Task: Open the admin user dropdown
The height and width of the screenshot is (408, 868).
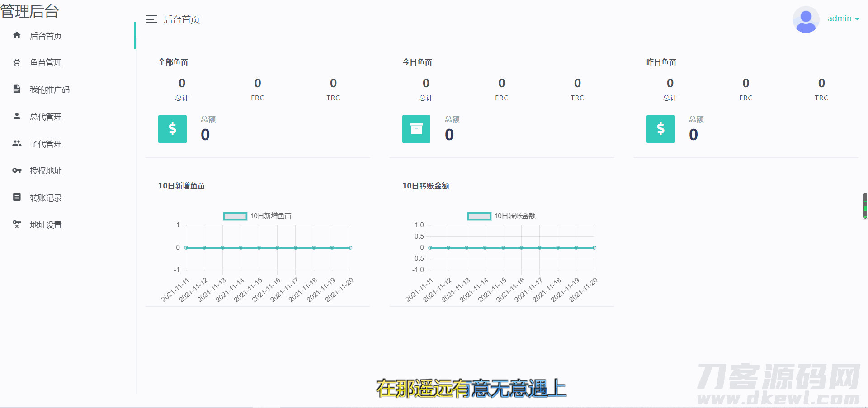Action: pyautogui.click(x=840, y=19)
